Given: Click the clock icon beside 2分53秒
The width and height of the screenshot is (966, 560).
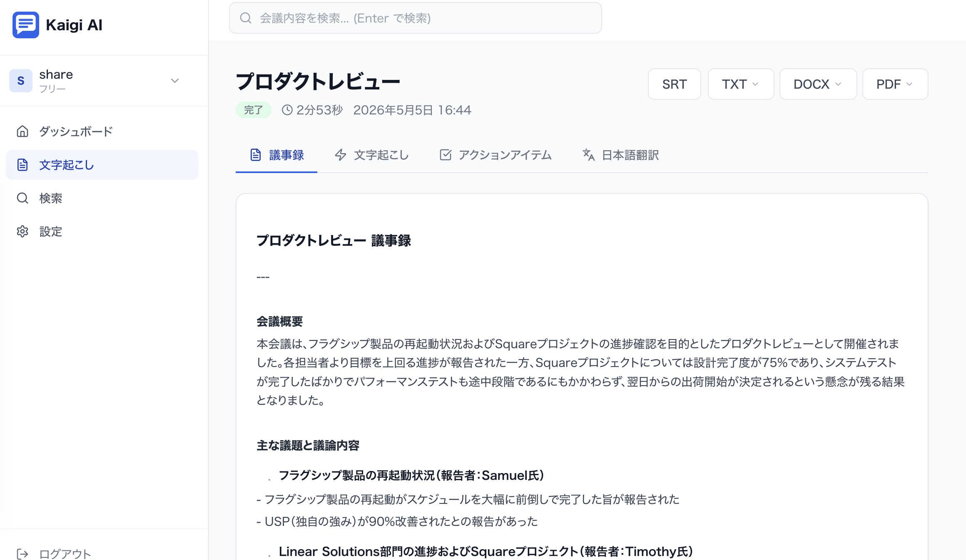Looking at the screenshot, I should point(287,110).
